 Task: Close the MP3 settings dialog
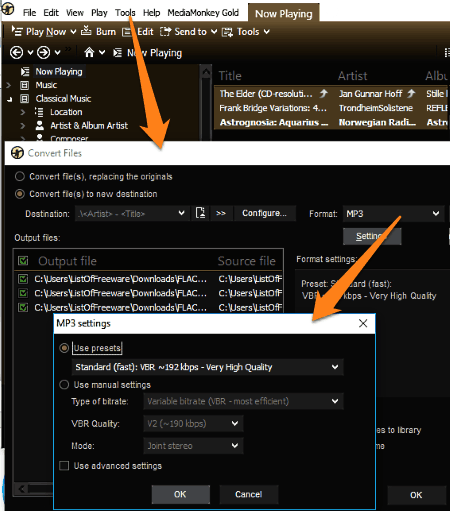(x=363, y=323)
